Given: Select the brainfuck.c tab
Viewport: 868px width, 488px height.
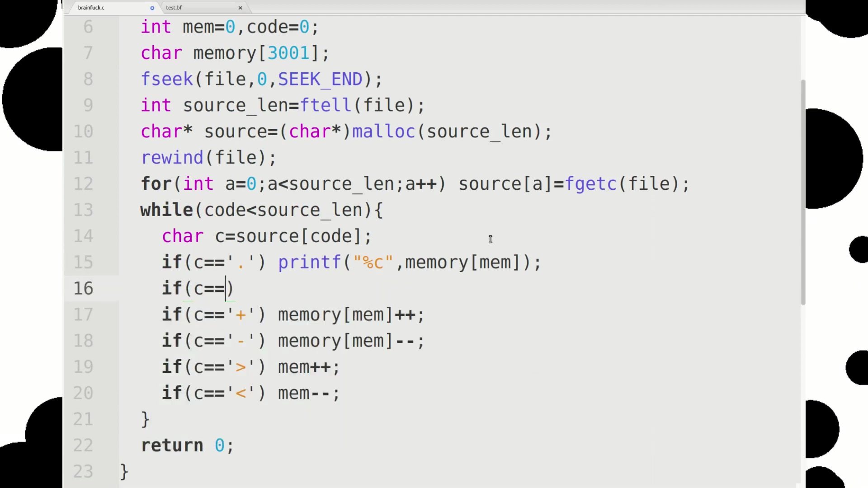Looking at the screenshot, I should (91, 8).
